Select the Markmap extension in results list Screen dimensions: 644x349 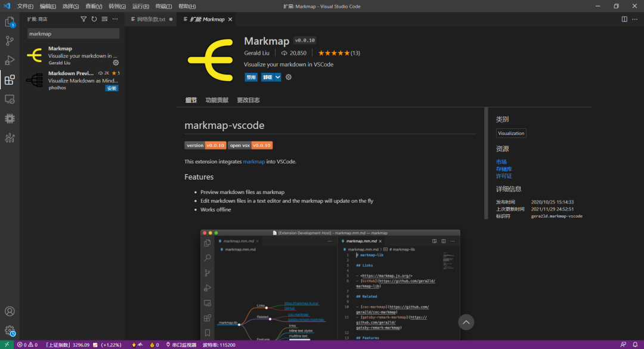[x=72, y=55]
